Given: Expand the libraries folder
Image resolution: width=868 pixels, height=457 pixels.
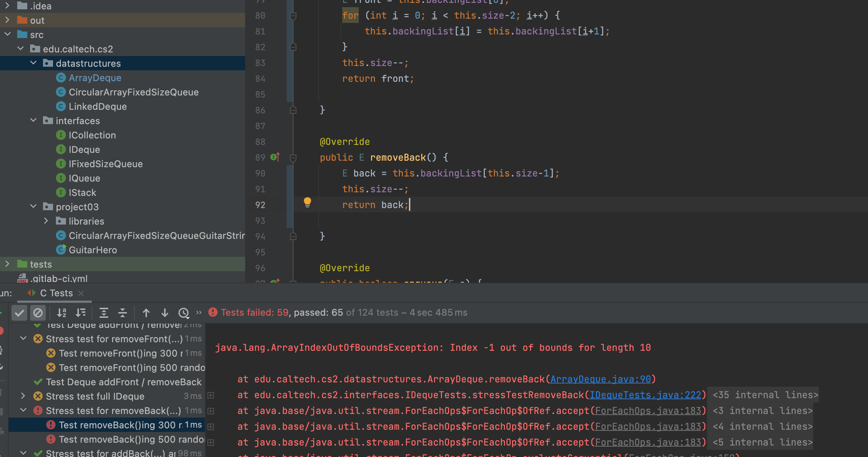Looking at the screenshot, I should [46, 221].
